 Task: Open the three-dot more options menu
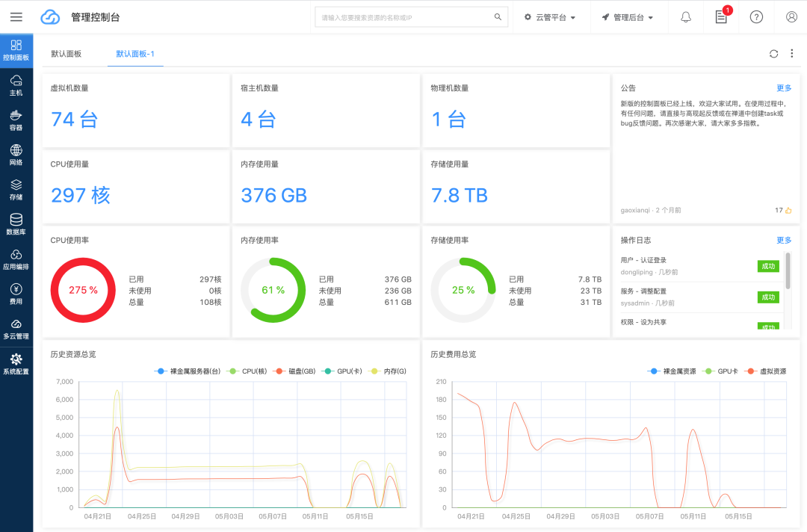click(x=792, y=54)
